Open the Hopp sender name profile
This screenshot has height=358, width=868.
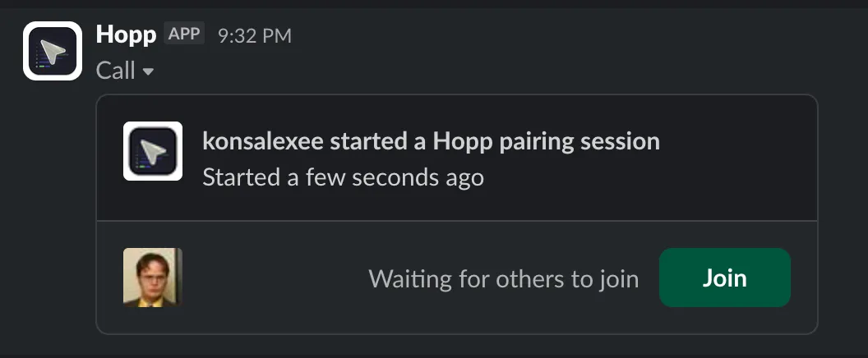pyautogui.click(x=126, y=34)
